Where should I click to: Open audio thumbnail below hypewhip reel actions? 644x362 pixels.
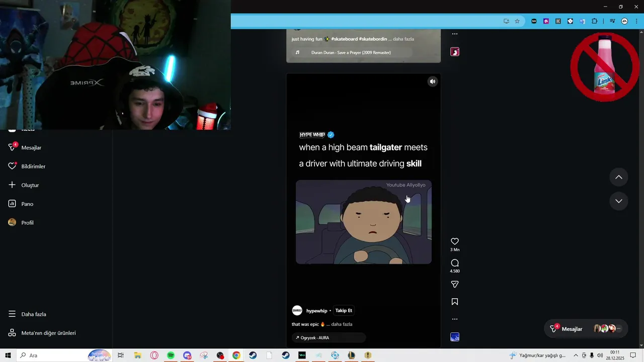[x=455, y=337]
